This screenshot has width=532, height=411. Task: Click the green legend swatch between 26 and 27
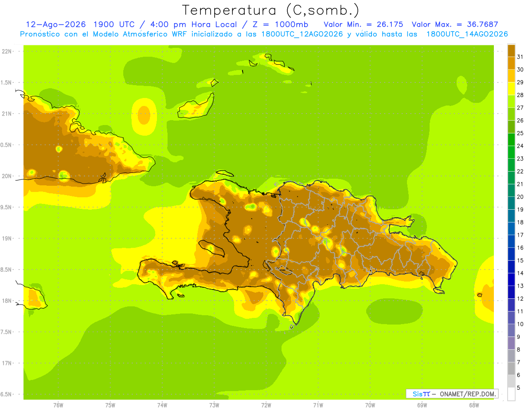tap(511, 114)
